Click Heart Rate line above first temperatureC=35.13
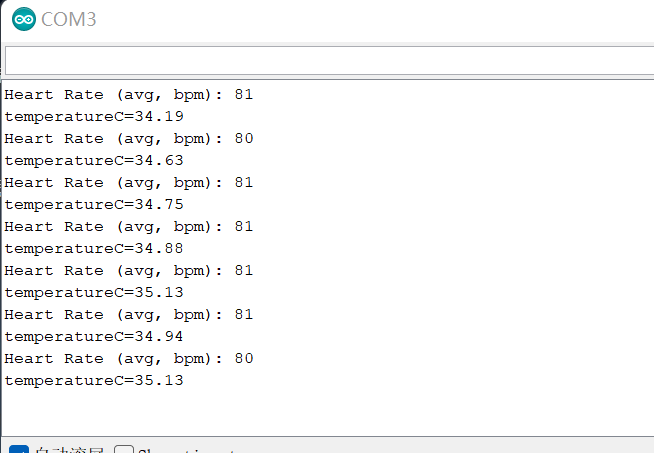The height and width of the screenshot is (453, 654). pos(129,271)
